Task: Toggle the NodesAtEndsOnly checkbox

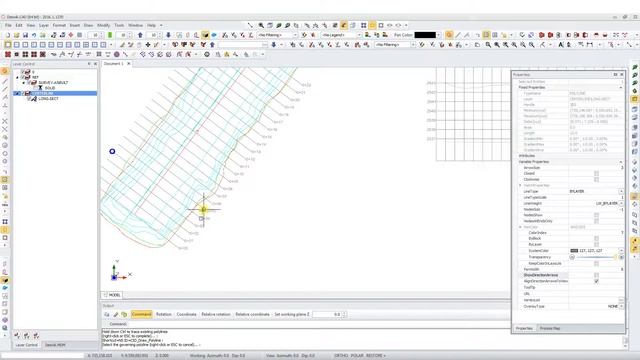Action: tap(596, 221)
